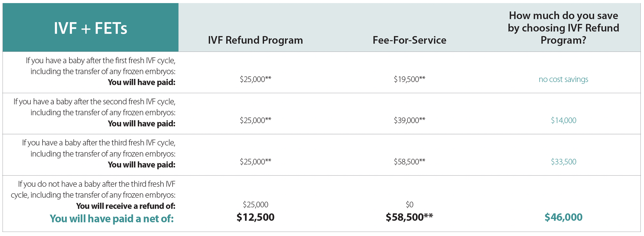Click the $33,500 savings value
This screenshot has height=236, width=644.
(x=563, y=162)
